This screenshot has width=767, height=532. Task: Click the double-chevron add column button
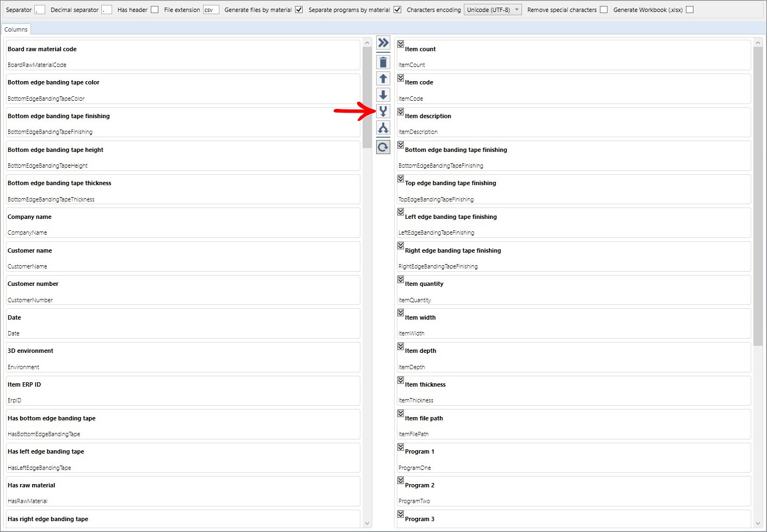[x=383, y=43]
